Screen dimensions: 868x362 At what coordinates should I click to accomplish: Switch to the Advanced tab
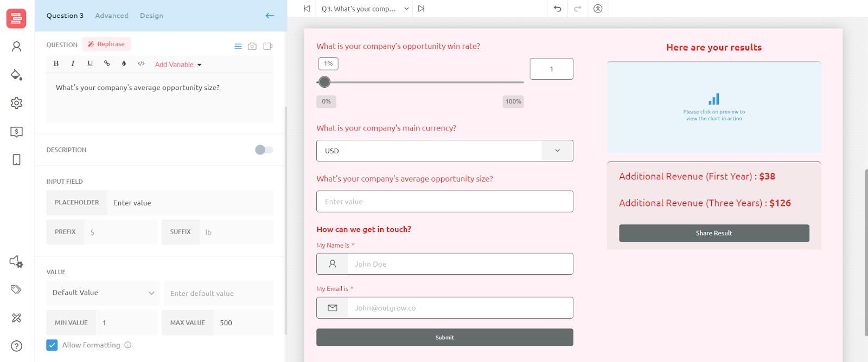[x=112, y=16]
